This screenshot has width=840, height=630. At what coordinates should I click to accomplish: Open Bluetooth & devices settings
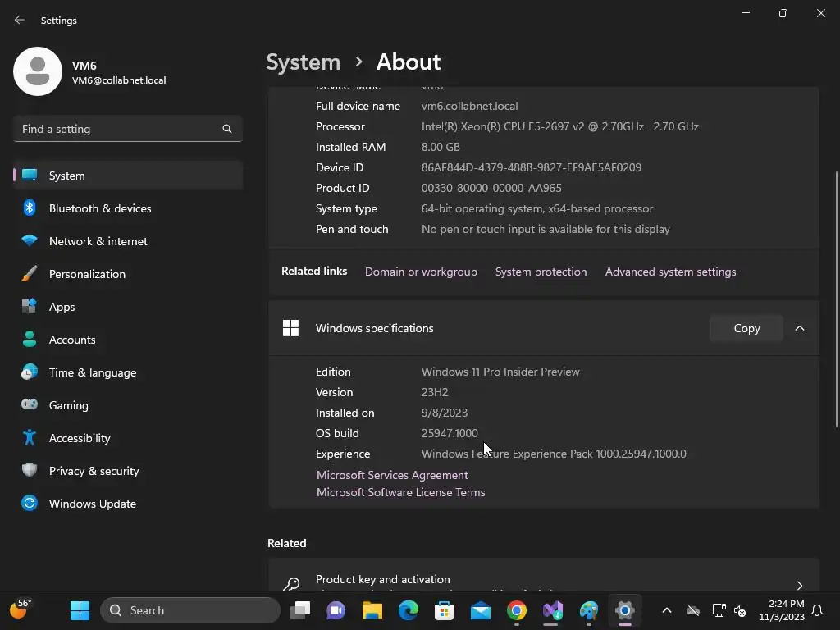pyautogui.click(x=127, y=208)
